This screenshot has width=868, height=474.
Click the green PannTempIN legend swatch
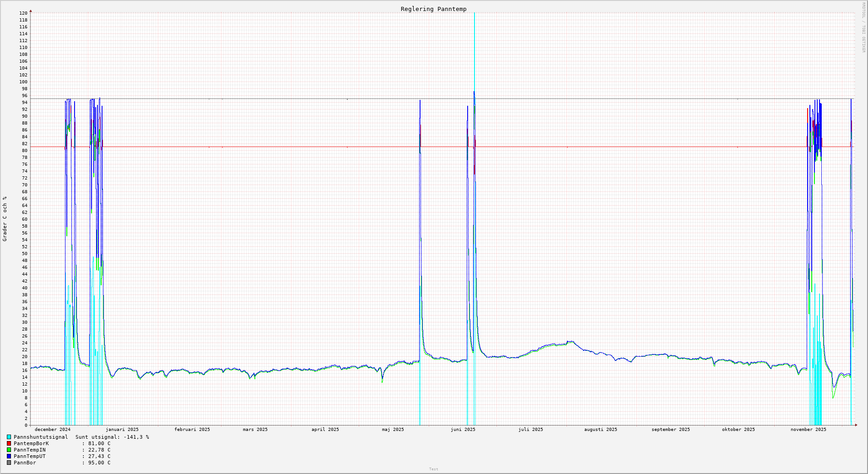(x=9, y=450)
